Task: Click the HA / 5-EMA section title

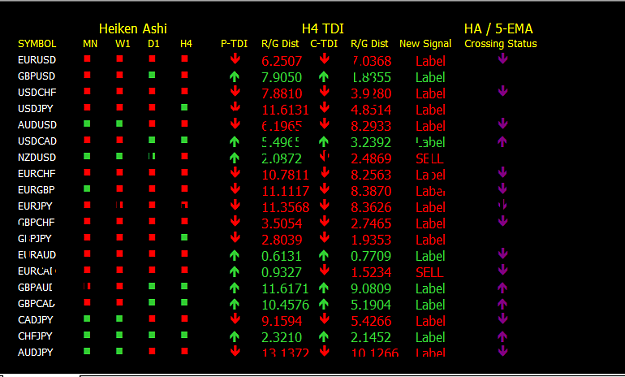Action: tap(498, 29)
